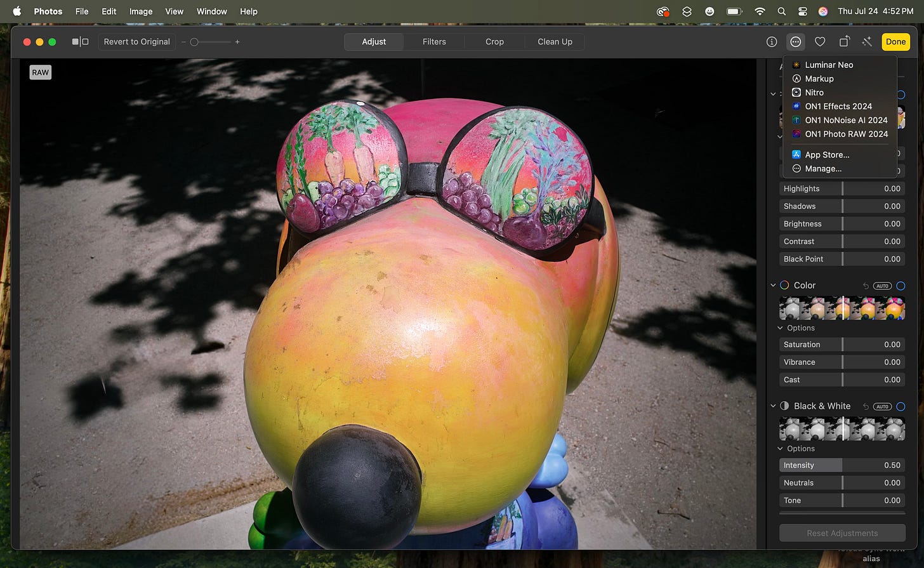The height and width of the screenshot is (568, 924).
Task: Collapse the Black & White section chevron
Action: pos(773,406)
